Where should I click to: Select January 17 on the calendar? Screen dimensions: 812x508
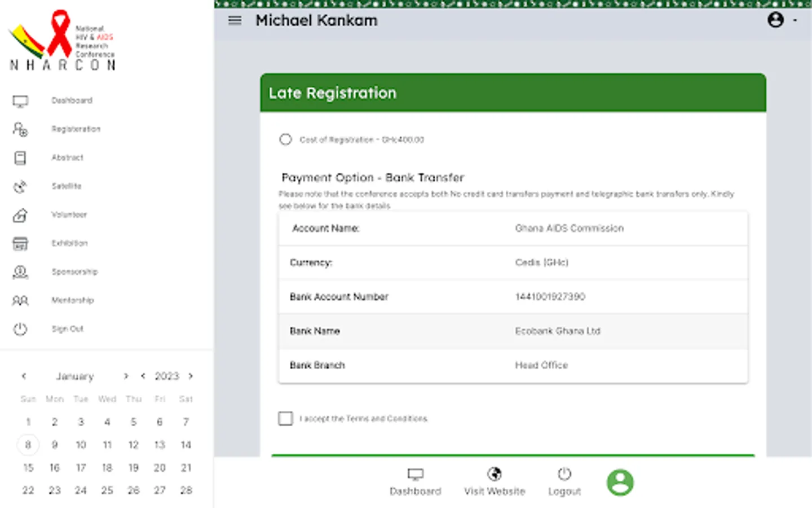(81, 468)
